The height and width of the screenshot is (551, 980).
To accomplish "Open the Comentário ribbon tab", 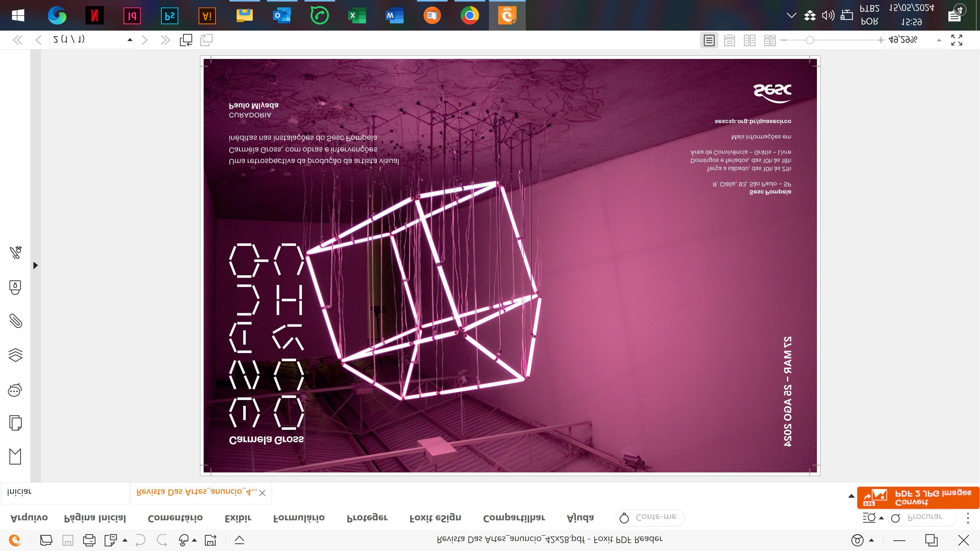I will 175,518.
